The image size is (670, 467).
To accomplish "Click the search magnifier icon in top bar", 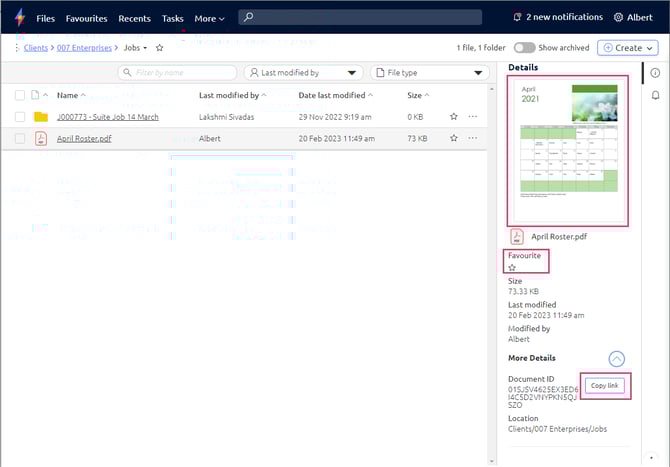I will pos(248,17).
